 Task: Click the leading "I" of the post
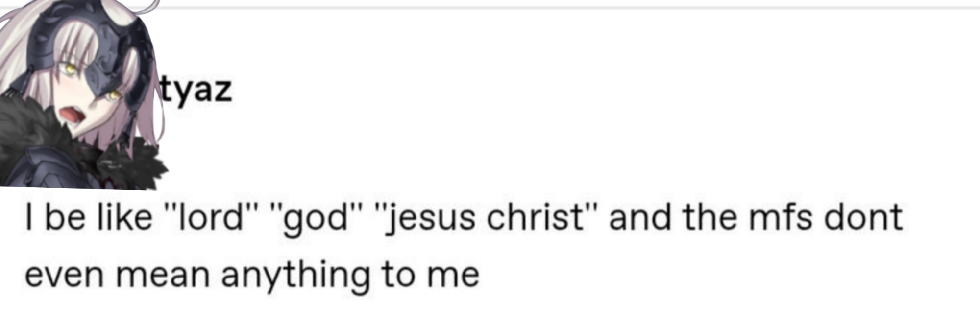coord(29,217)
